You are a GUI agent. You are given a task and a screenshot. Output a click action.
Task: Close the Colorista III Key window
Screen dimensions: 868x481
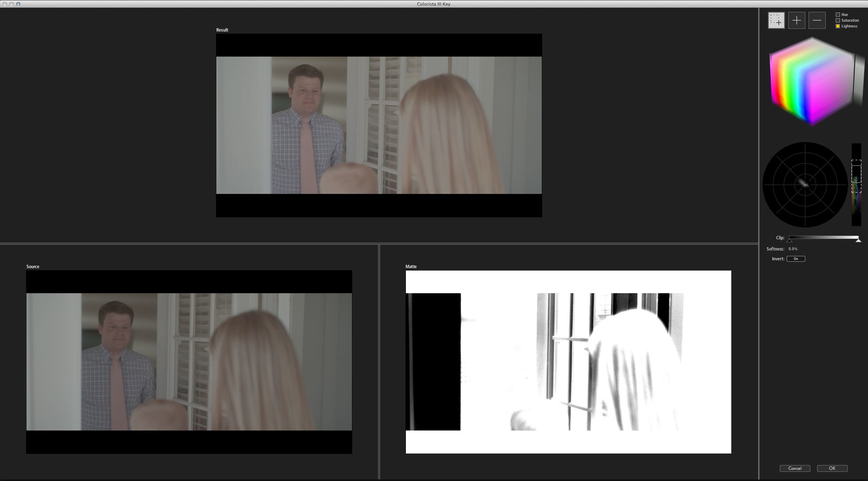tap(5, 4)
